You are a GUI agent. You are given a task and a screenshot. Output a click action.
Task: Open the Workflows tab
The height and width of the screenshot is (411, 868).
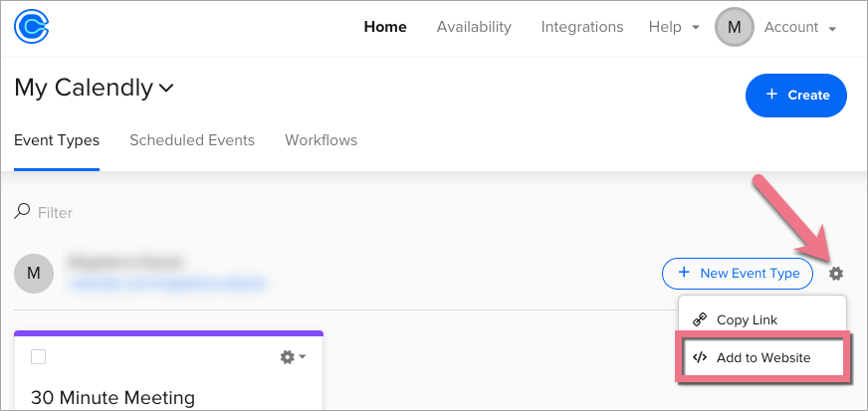click(321, 140)
